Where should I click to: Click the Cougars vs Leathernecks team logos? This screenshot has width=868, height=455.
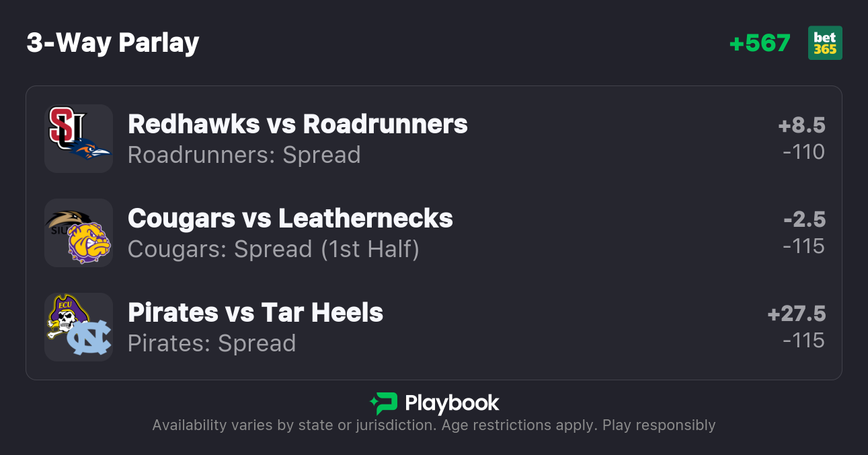[x=79, y=233]
